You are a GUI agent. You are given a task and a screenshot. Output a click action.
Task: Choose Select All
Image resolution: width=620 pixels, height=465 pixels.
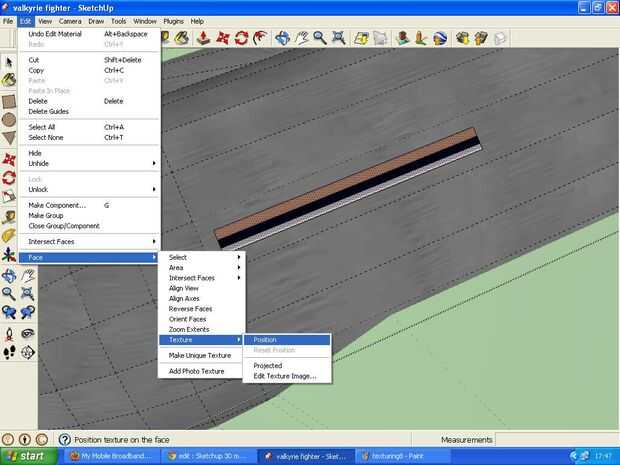[89, 127]
